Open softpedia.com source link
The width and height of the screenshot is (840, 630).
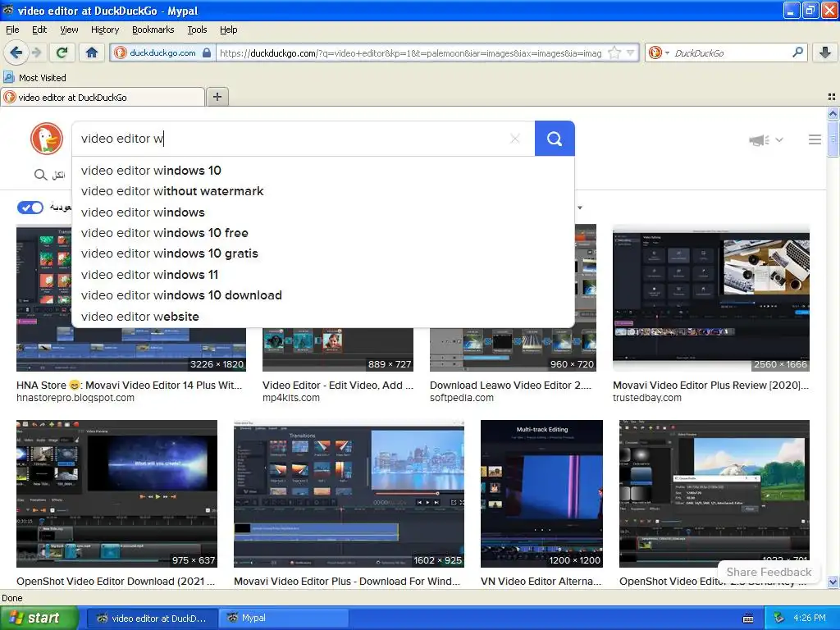click(462, 398)
